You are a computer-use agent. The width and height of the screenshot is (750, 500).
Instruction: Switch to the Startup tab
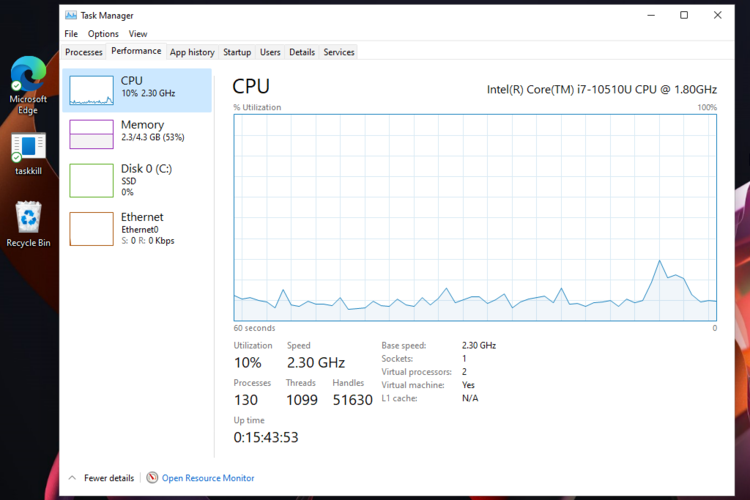(x=237, y=52)
